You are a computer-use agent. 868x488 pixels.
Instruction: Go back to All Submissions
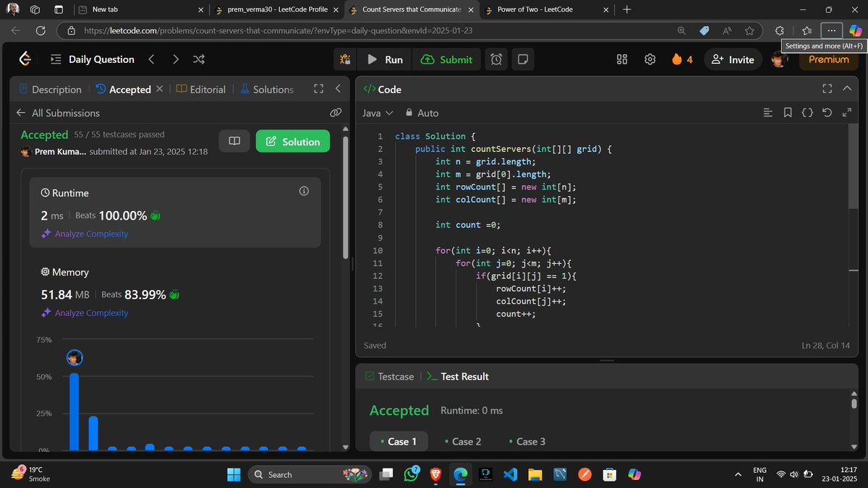58,113
